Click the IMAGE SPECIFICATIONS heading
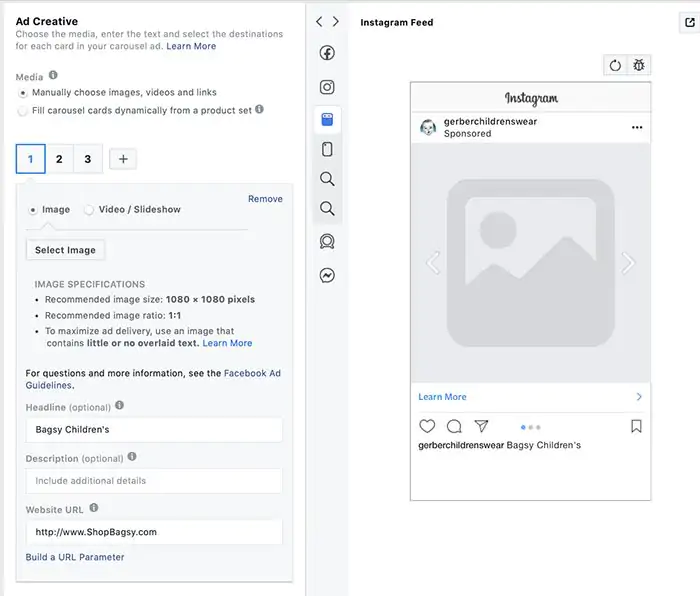The image size is (700, 596). (90, 284)
